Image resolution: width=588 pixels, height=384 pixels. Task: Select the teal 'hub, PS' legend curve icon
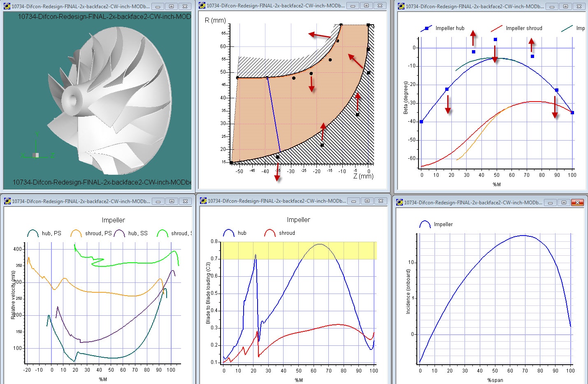click(33, 233)
